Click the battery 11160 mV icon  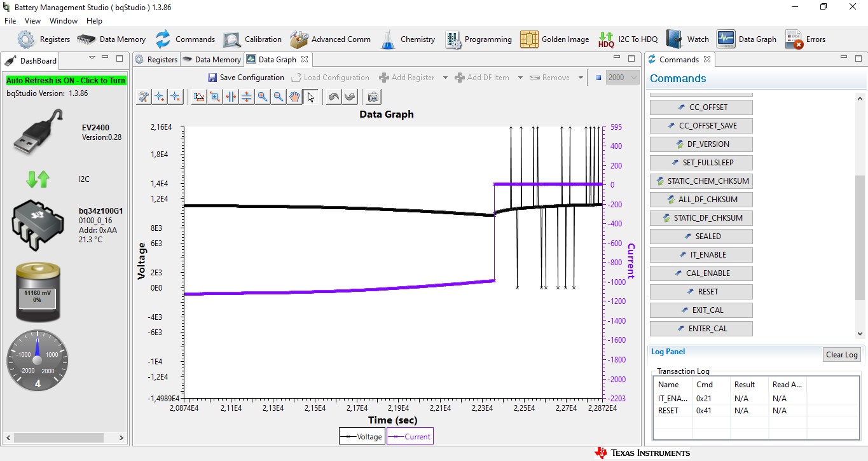pos(38,292)
